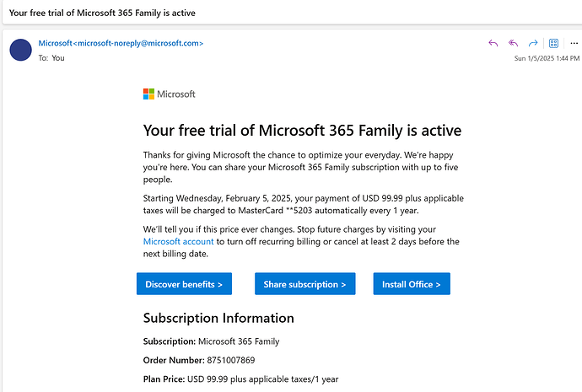
Task: Click the Reply All double-arrow icon
Action: coord(513,43)
